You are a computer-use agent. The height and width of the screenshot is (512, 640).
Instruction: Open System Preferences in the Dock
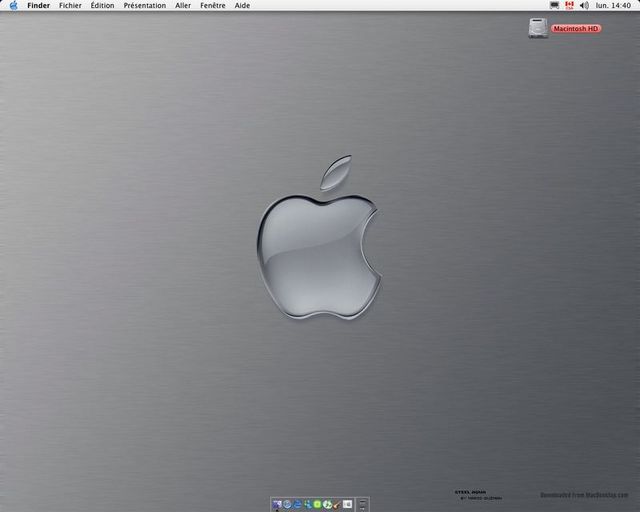click(347, 504)
